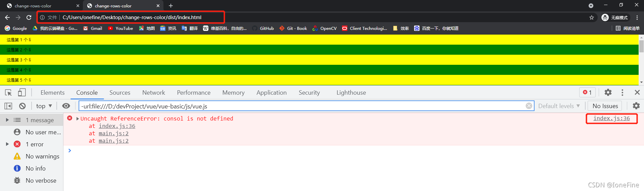
Task: Switch to the Memory tab
Action: click(233, 93)
